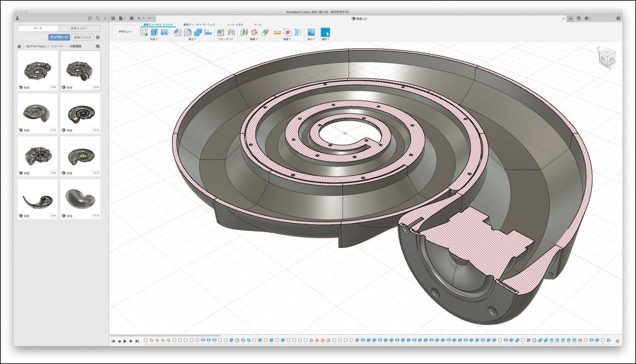Jump to timeline beginning
The image size is (636, 364).
113,341
